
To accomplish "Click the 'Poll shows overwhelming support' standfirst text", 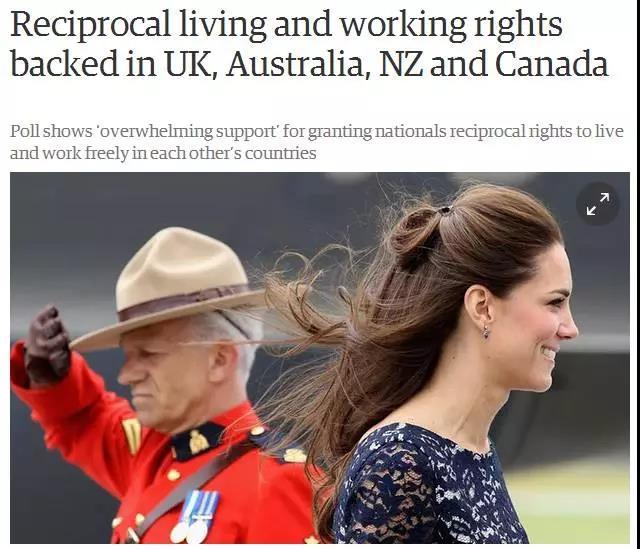I will (317, 142).
